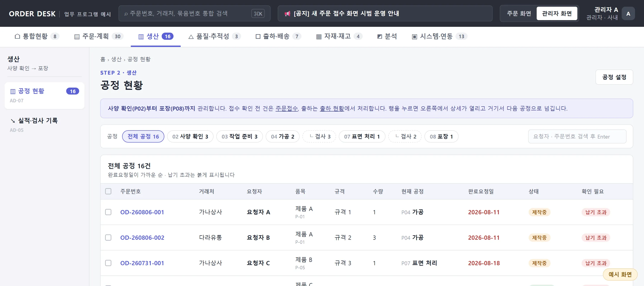Screen dimensions: 644x286
Task: Click 생산 in the breadcrumb
Action: click(116, 59)
